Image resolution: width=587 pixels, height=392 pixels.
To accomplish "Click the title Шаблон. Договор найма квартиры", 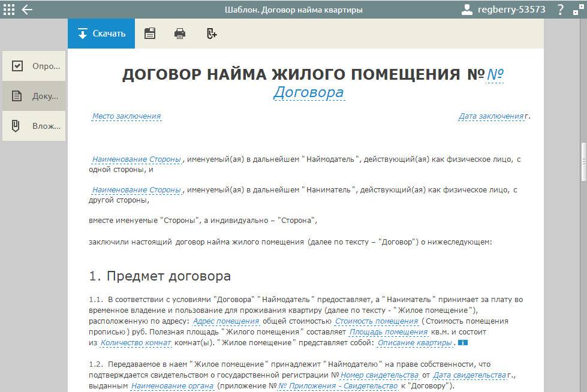I will [x=294, y=10].
